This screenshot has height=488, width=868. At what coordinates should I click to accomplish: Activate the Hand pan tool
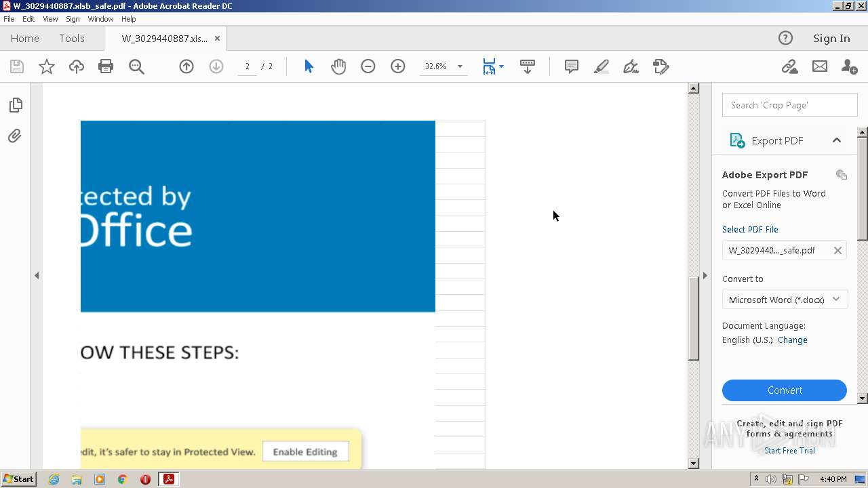tap(338, 66)
